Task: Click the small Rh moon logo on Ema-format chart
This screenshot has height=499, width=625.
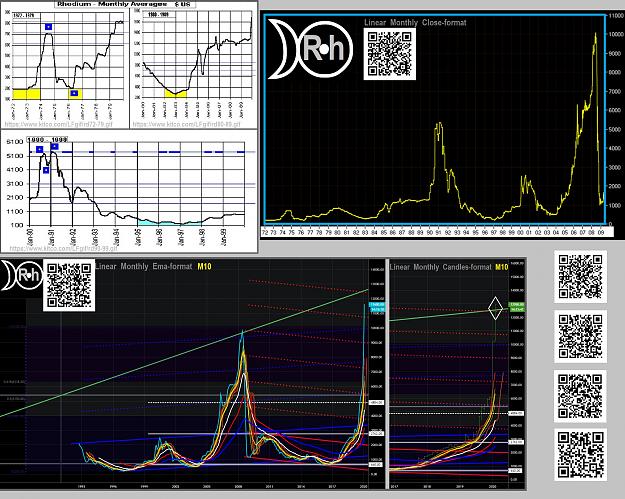Action: click(22, 275)
